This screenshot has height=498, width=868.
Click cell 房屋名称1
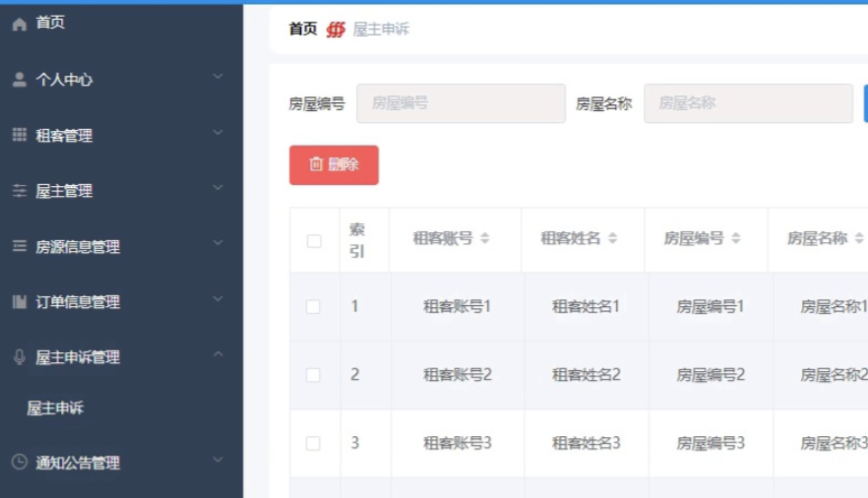pyautogui.click(x=834, y=306)
